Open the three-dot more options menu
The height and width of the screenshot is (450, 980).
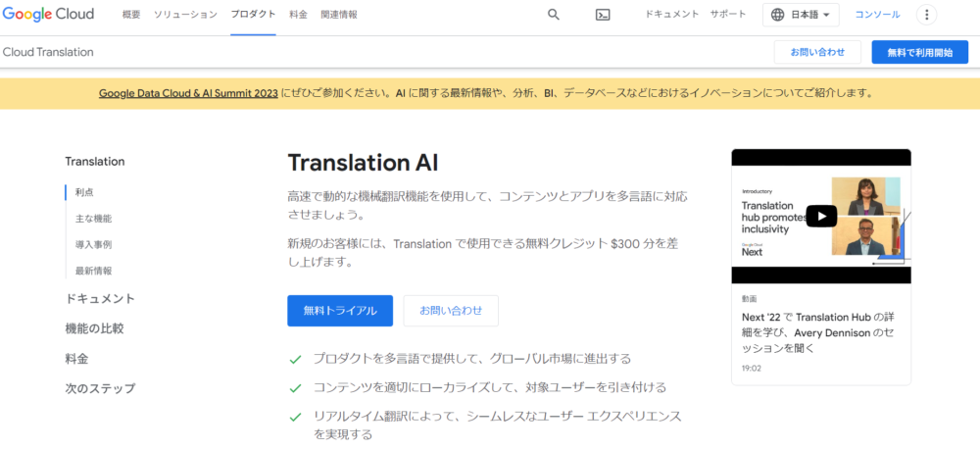click(x=926, y=15)
